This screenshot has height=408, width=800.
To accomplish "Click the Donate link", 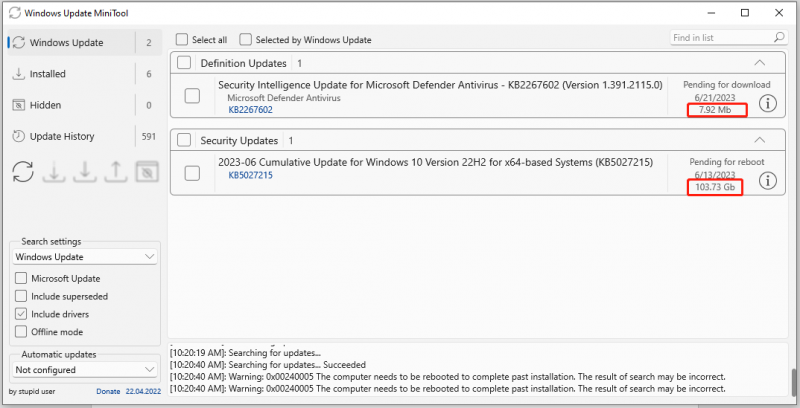I will 108,392.
